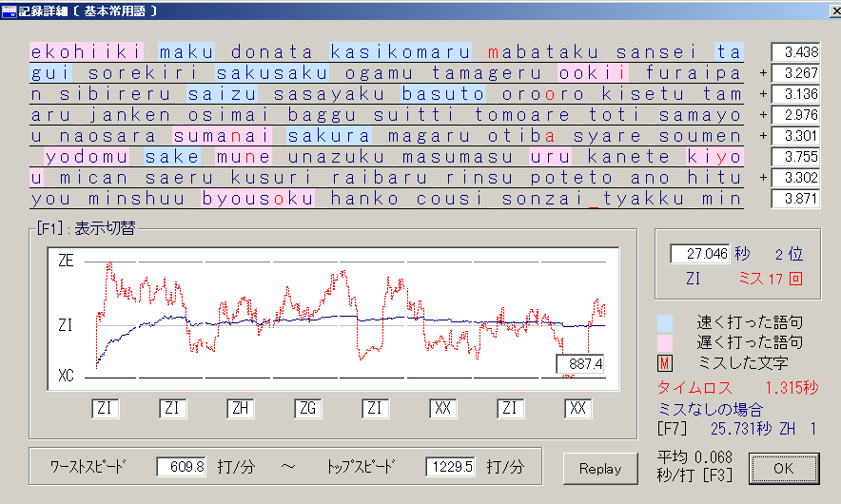Click the ミスした文字 legend label
841x504 pixels.
point(743,363)
